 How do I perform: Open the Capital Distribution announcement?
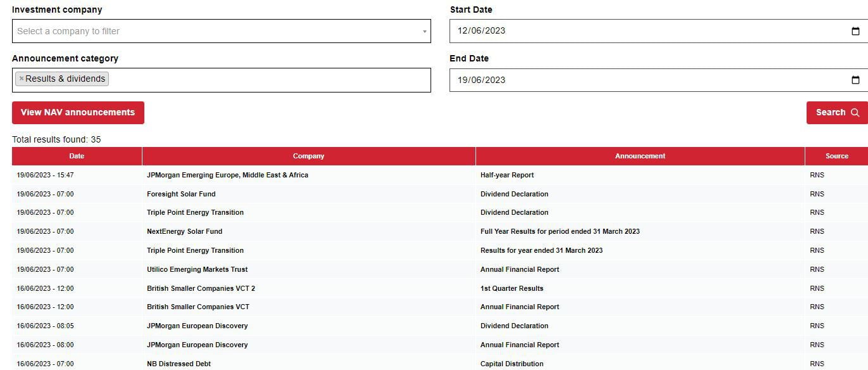(512, 364)
